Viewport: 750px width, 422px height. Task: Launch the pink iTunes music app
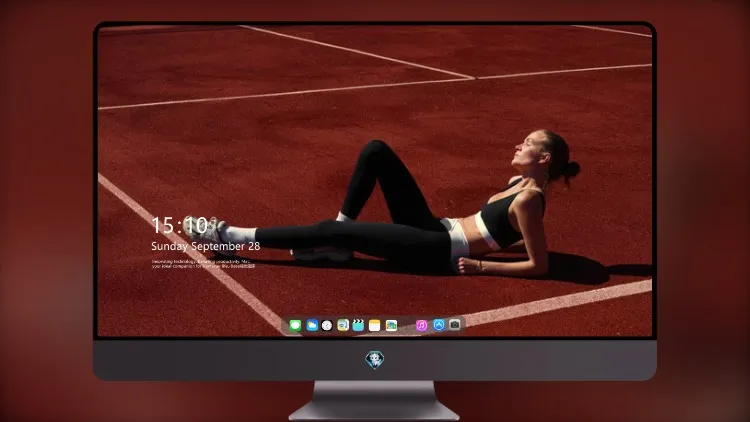tap(421, 325)
